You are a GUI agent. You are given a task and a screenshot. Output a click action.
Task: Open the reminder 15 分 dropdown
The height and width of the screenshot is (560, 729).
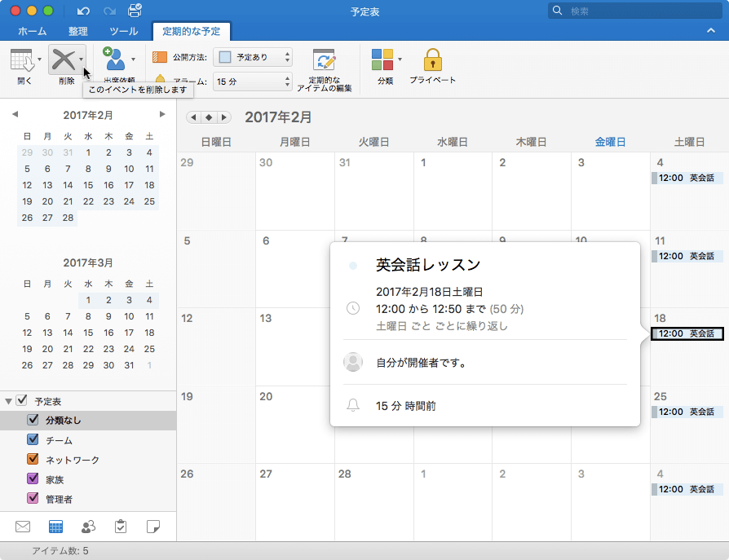253,82
